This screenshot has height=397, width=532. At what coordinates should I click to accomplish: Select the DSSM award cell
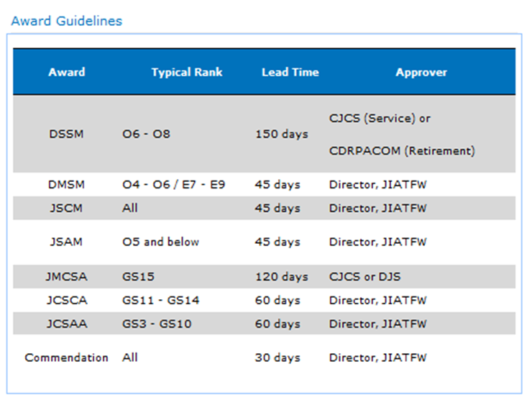click(x=66, y=134)
